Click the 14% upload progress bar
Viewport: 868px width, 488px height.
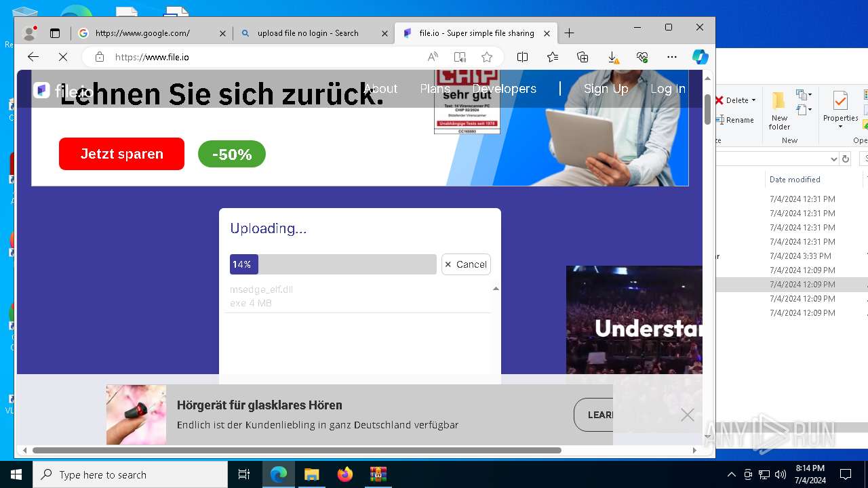[333, 264]
